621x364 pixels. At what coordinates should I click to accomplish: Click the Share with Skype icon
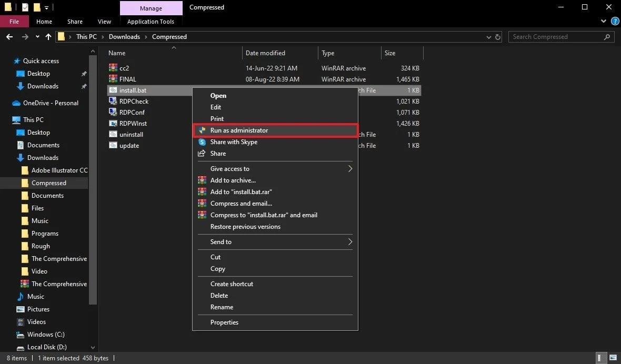pos(203,142)
